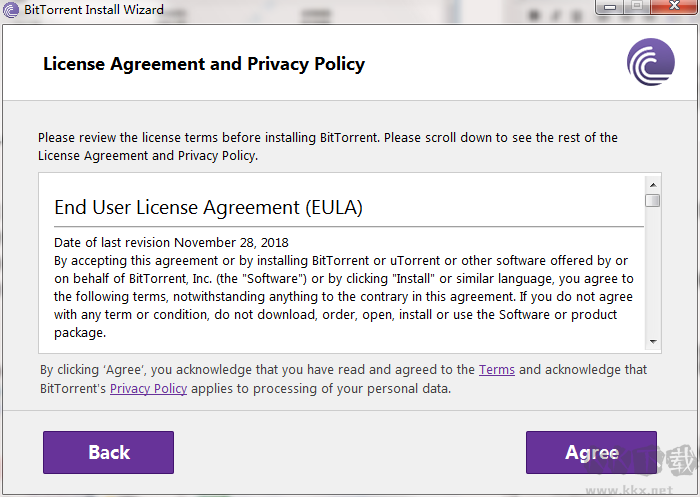Click the EULA scrollbar thumb
Screen dimensions: 700x497
pos(652,200)
